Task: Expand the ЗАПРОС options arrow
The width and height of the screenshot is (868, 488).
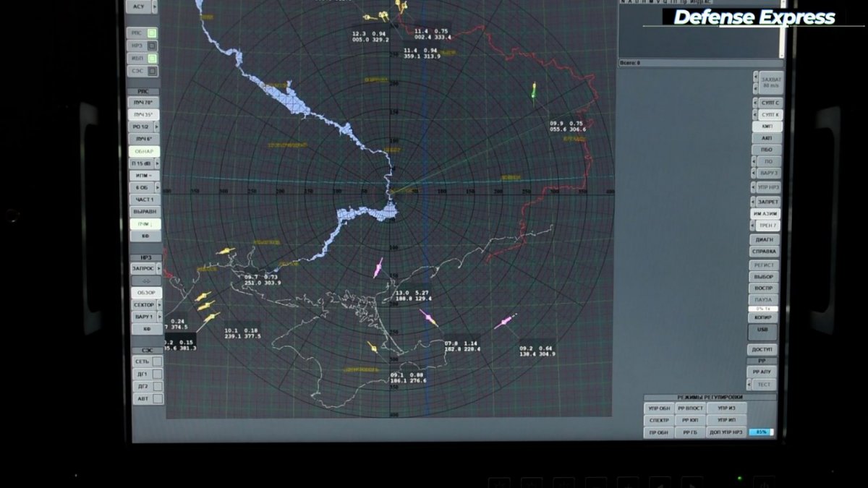Action: tap(159, 268)
